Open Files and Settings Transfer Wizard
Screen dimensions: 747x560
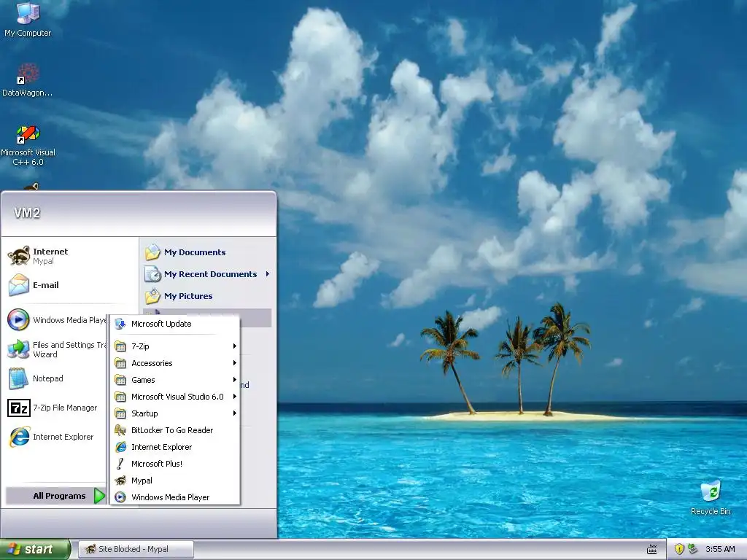click(57, 349)
